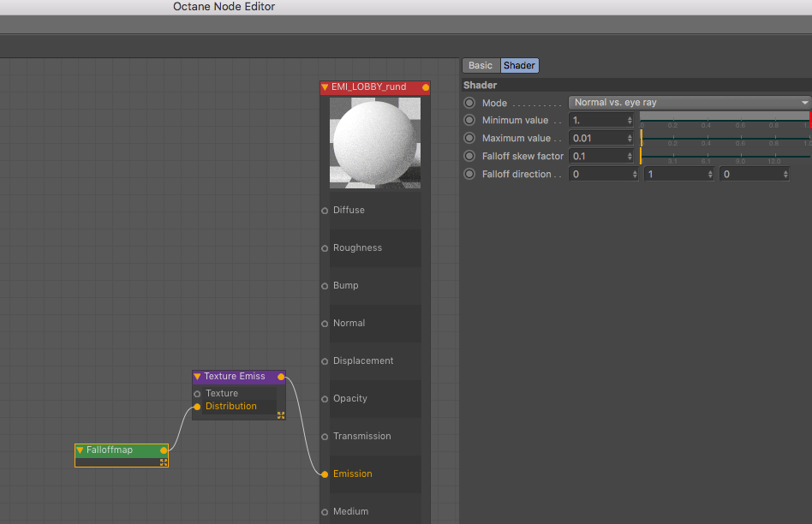Collapse the Falloffmap node triangle

(80, 450)
